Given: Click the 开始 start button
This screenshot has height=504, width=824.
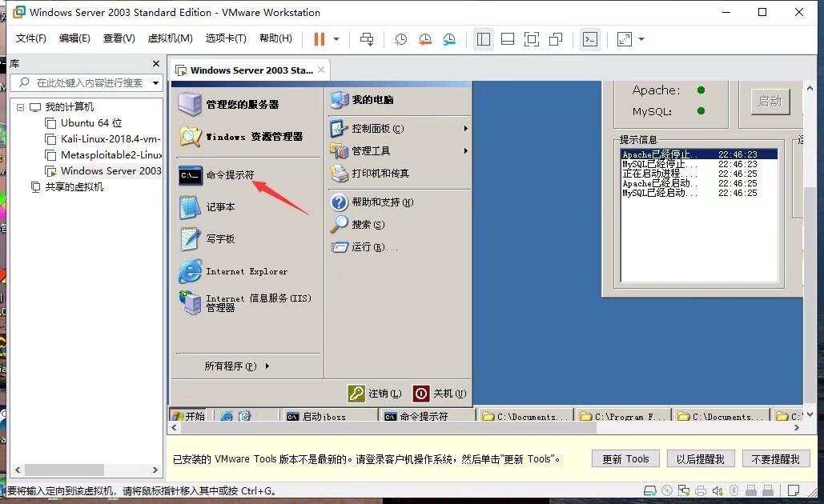Looking at the screenshot, I should coord(187,416).
